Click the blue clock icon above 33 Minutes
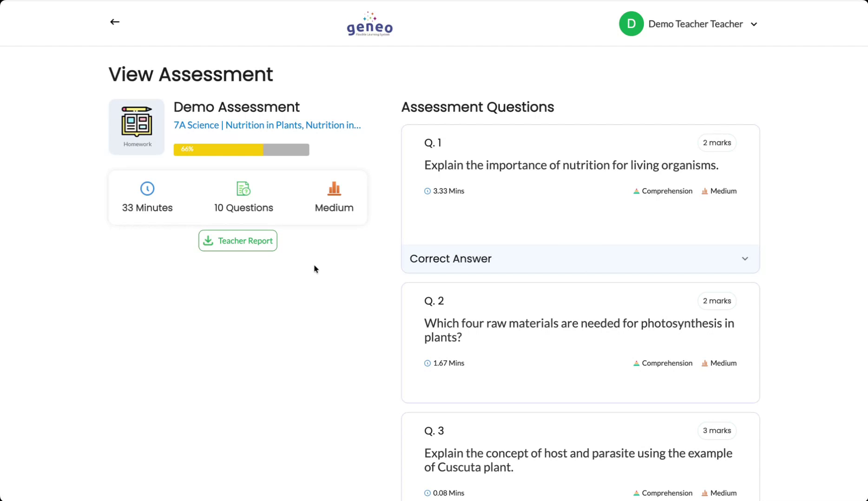Image resolution: width=868 pixels, height=501 pixels. pyautogui.click(x=147, y=189)
